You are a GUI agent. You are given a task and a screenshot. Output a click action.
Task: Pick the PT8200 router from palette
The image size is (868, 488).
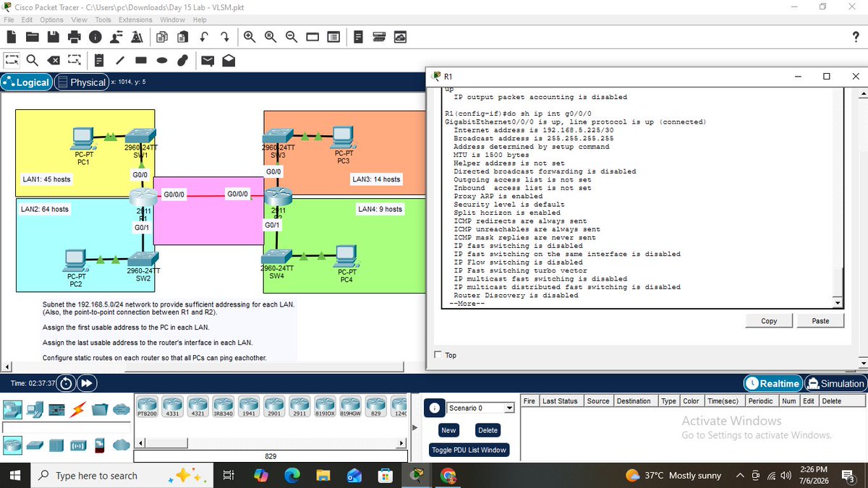(147, 406)
